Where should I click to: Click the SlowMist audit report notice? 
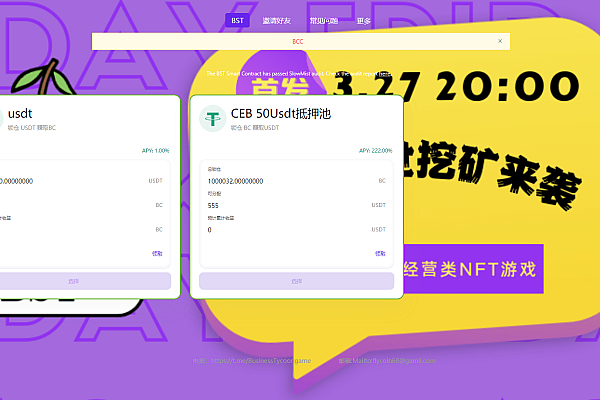point(300,73)
